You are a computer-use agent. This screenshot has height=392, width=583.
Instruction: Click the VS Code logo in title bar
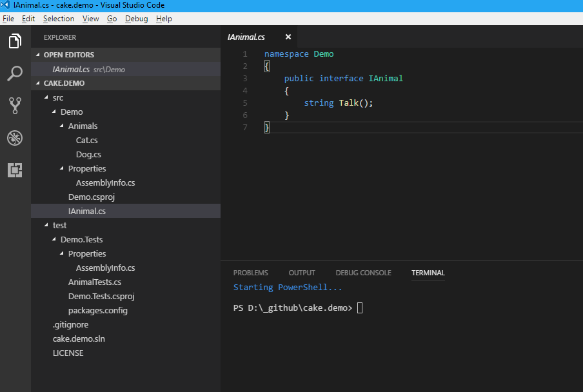(x=5, y=5)
